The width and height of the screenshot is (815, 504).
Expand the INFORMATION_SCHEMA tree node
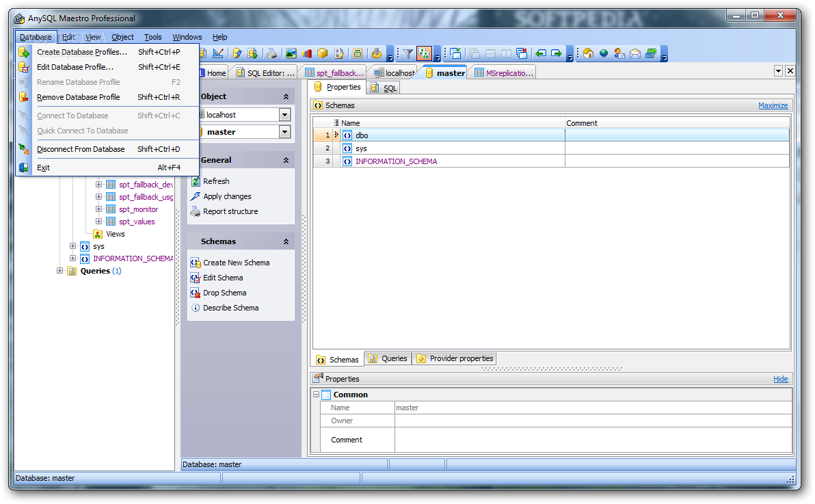point(72,258)
